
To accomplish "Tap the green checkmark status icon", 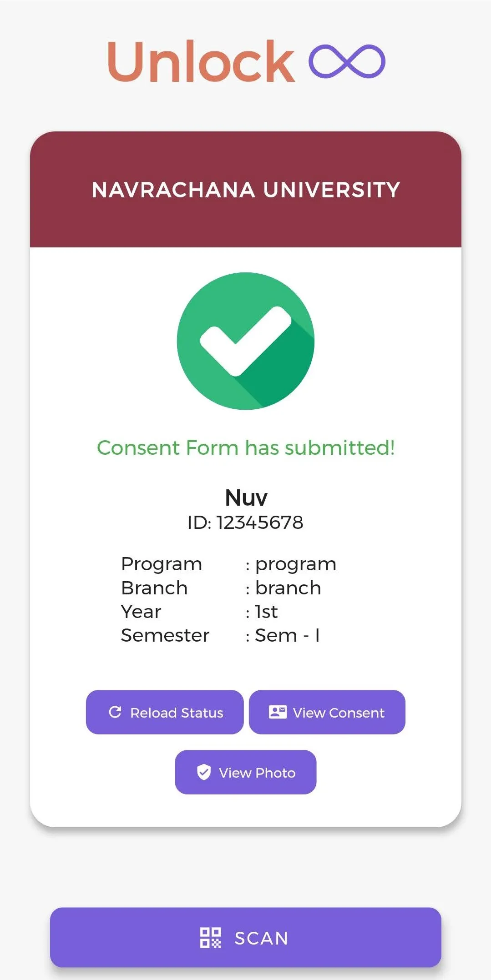I will pos(246,341).
